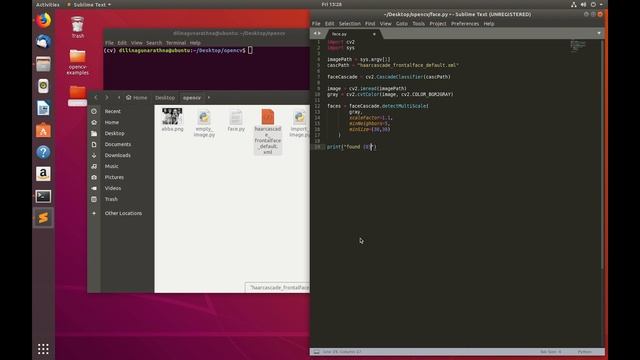Open the Terminal window's View menu
Screen dimensions: 640x360
coord(136,43)
